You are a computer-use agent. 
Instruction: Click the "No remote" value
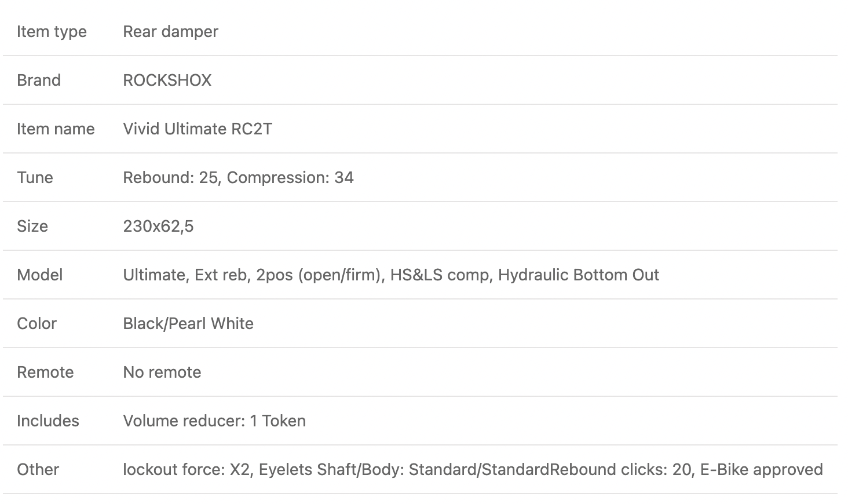tap(162, 372)
